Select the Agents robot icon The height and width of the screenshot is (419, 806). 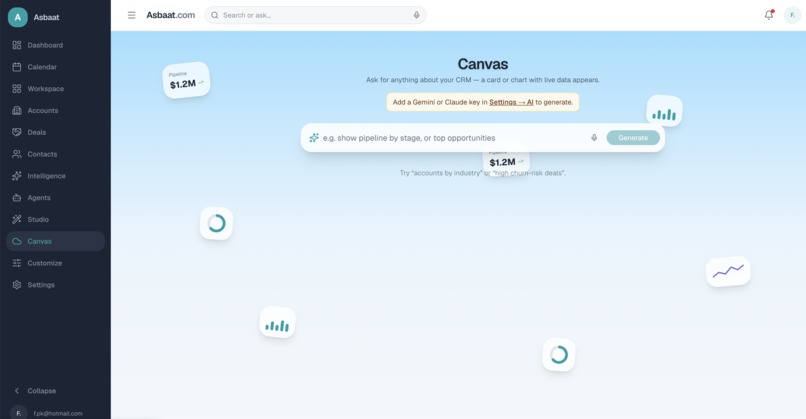pyautogui.click(x=16, y=197)
